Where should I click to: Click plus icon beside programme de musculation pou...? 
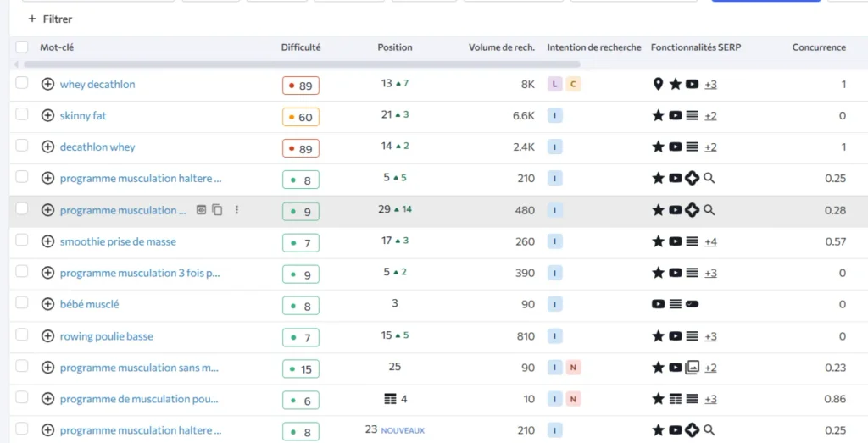point(47,399)
